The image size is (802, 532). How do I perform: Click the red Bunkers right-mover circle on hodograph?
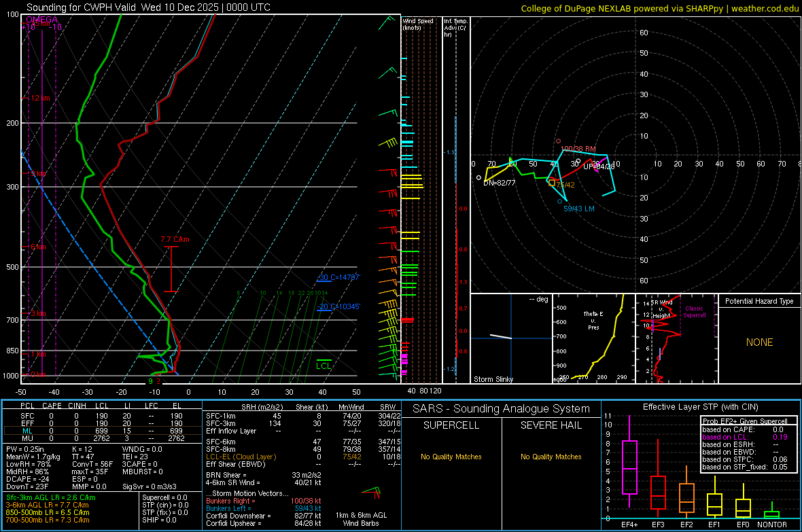pos(558,141)
